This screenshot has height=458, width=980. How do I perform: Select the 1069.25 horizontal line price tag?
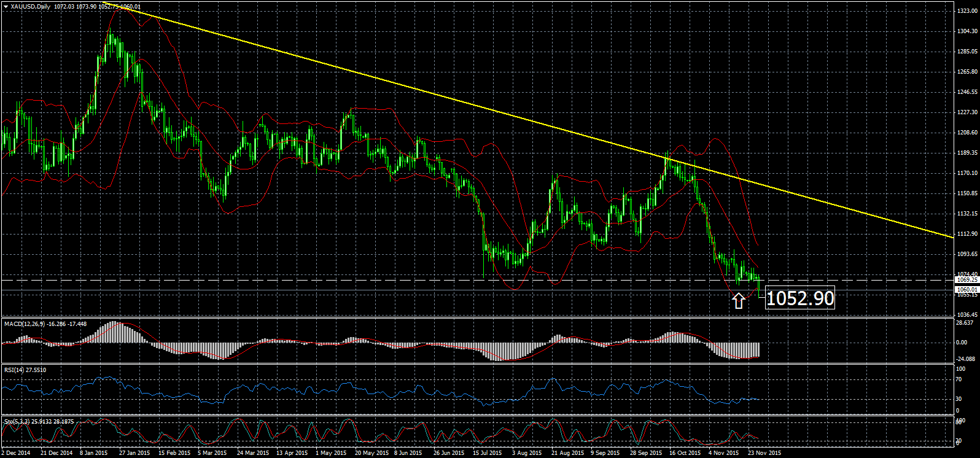[966, 280]
